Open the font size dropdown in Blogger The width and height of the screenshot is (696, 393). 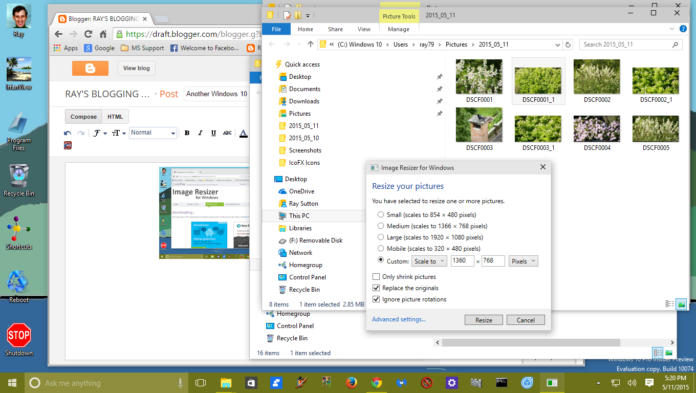119,133
